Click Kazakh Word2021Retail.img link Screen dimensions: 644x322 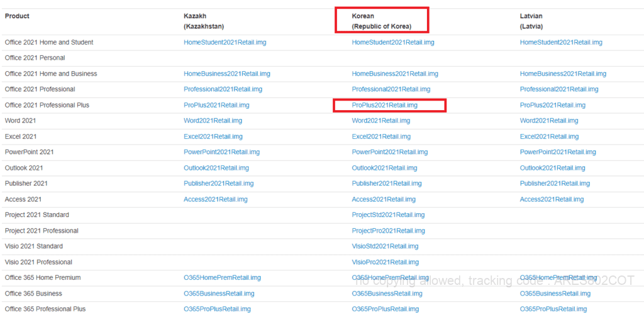[x=213, y=121]
